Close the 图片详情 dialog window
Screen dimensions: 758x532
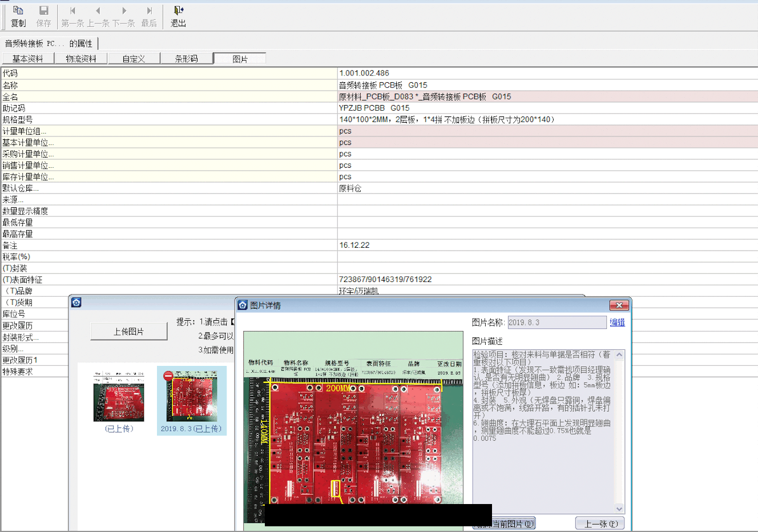tap(619, 305)
